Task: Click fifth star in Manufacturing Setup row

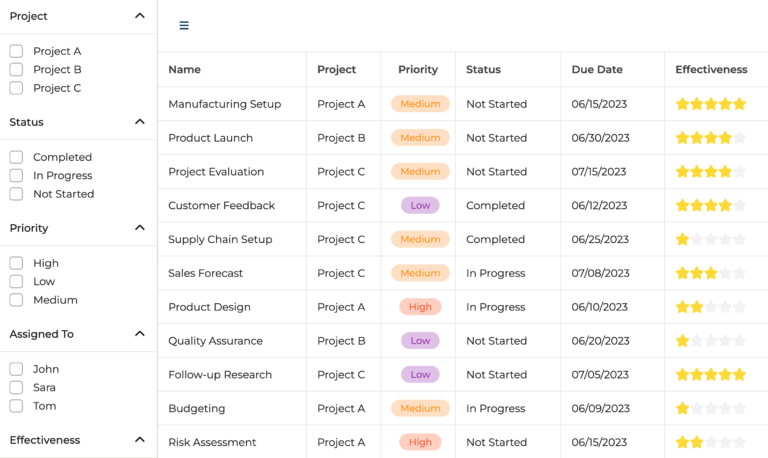Action: (x=740, y=104)
